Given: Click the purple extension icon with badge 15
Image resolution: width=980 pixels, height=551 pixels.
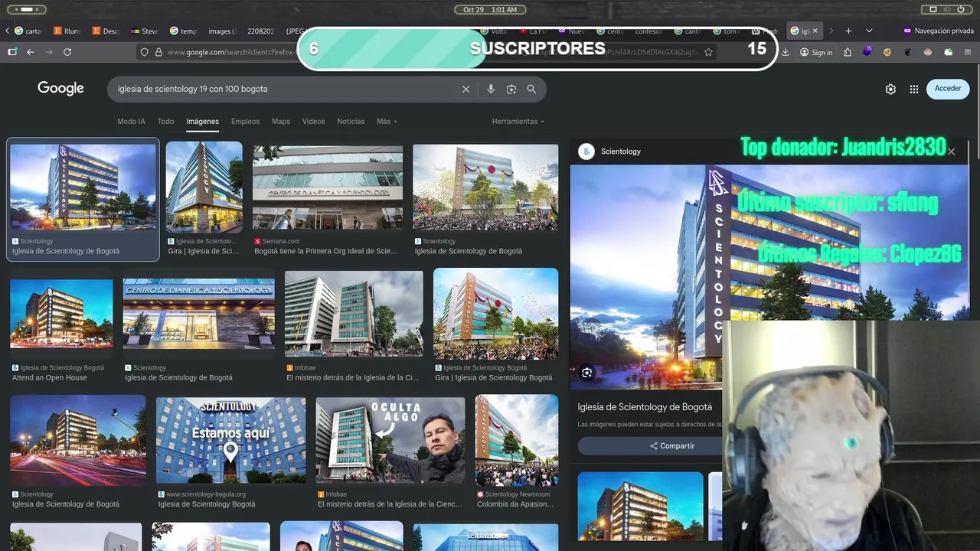Looking at the screenshot, I should click(x=867, y=52).
